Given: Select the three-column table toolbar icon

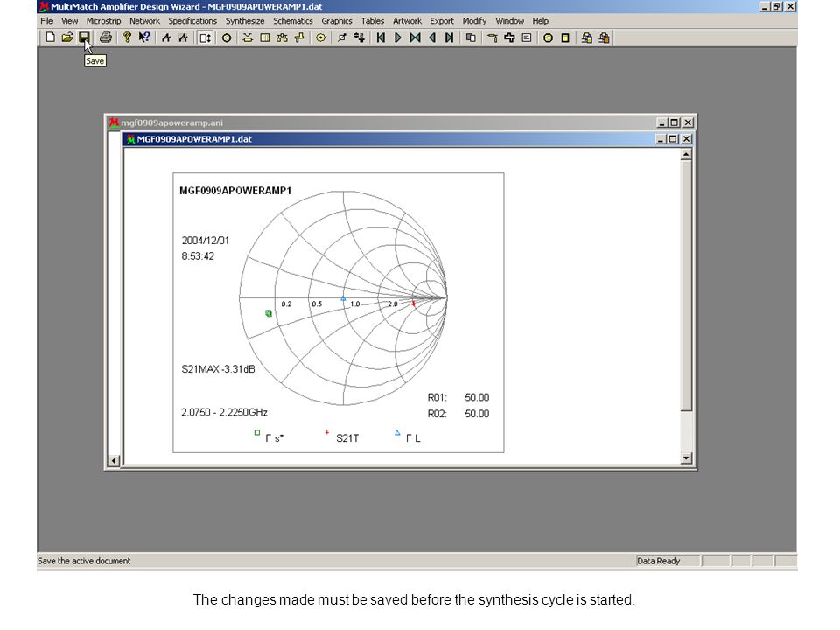Looking at the screenshot, I should point(264,38).
